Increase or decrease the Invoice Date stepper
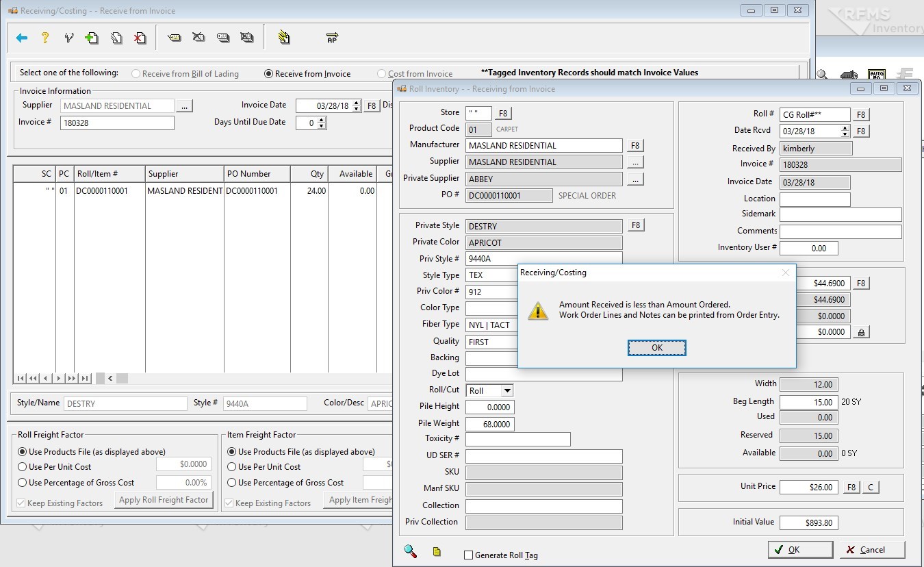 click(357, 106)
